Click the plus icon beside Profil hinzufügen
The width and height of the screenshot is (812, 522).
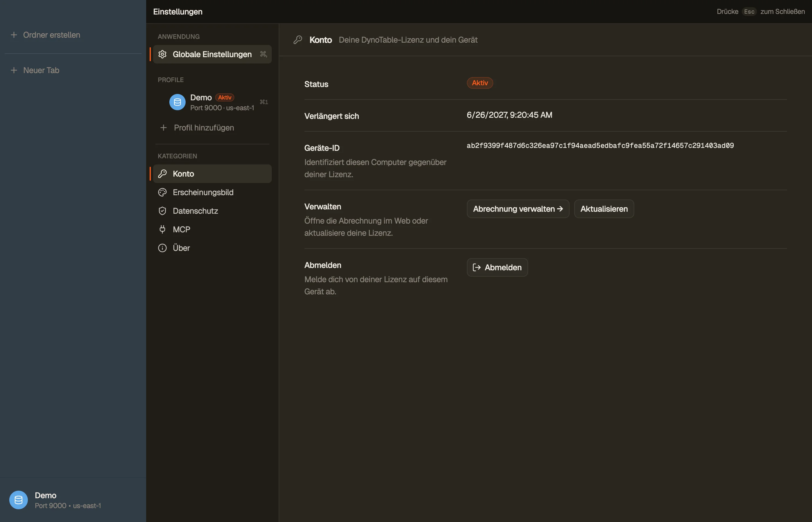tap(163, 128)
